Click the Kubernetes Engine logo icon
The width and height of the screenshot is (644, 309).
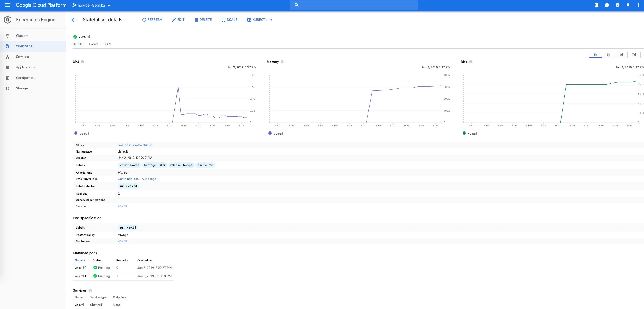pos(8,19)
